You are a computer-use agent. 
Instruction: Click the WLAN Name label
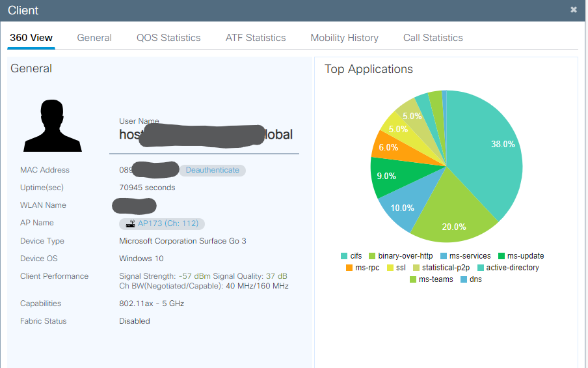(43, 205)
